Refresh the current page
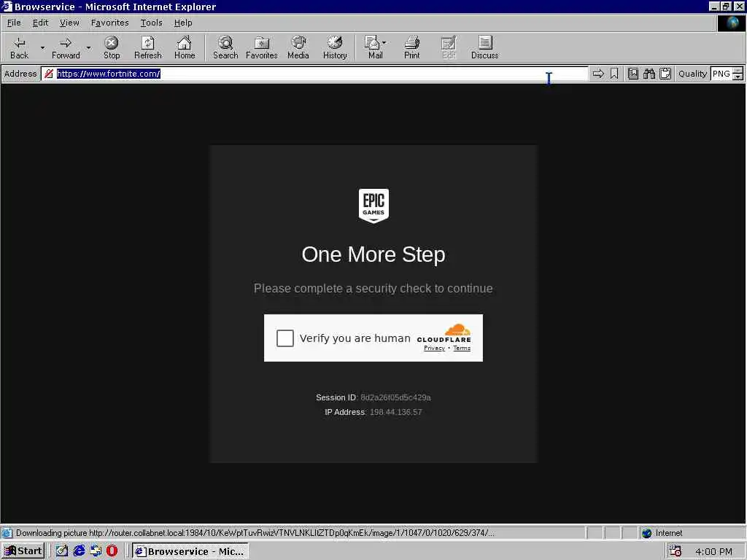 (147, 47)
